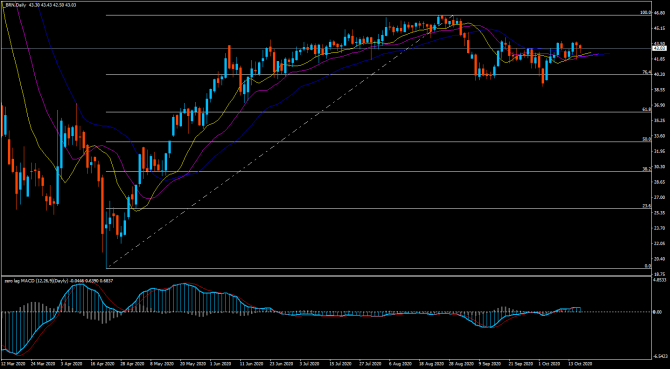Select the 0.0 Fibonacci base level label
The image size is (670, 369).
647,266
